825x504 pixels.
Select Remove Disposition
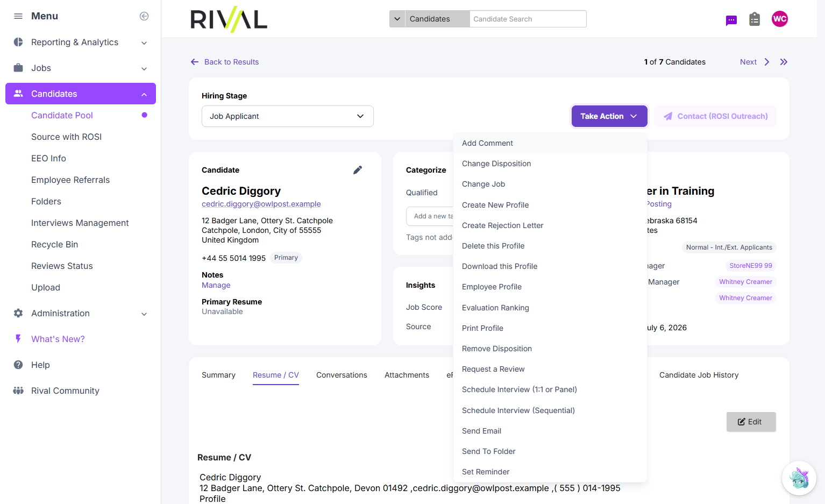[550, 349]
